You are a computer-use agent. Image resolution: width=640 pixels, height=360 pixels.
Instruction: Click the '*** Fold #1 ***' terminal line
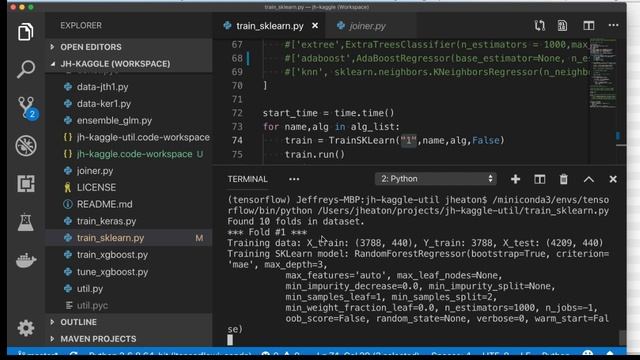[267, 232]
